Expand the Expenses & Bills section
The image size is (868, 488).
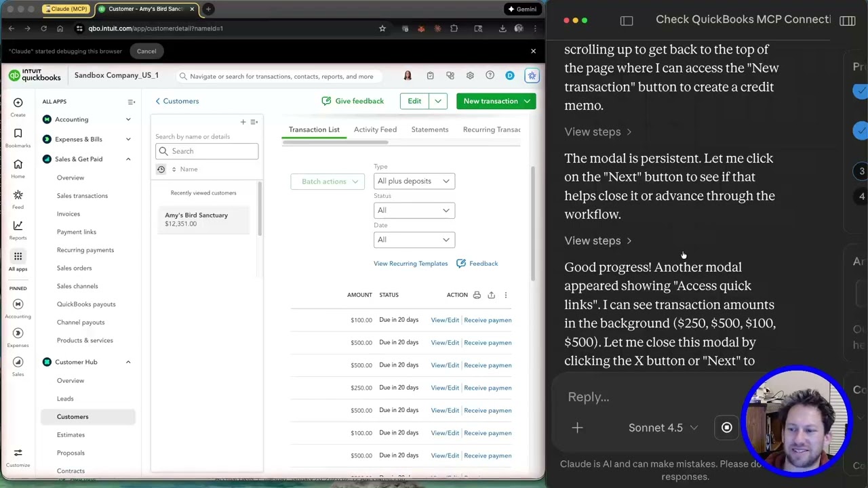[127, 139]
